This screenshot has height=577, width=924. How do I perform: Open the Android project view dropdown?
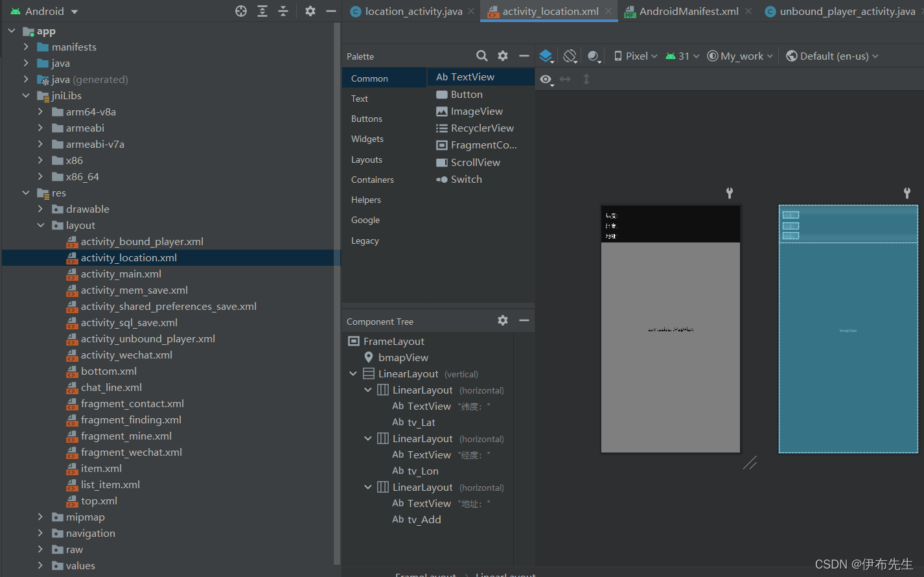tap(45, 11)
